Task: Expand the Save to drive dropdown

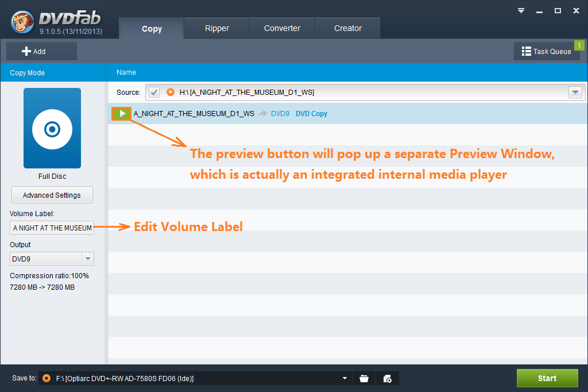Action: pyautogui.click(x=345, y=378)
